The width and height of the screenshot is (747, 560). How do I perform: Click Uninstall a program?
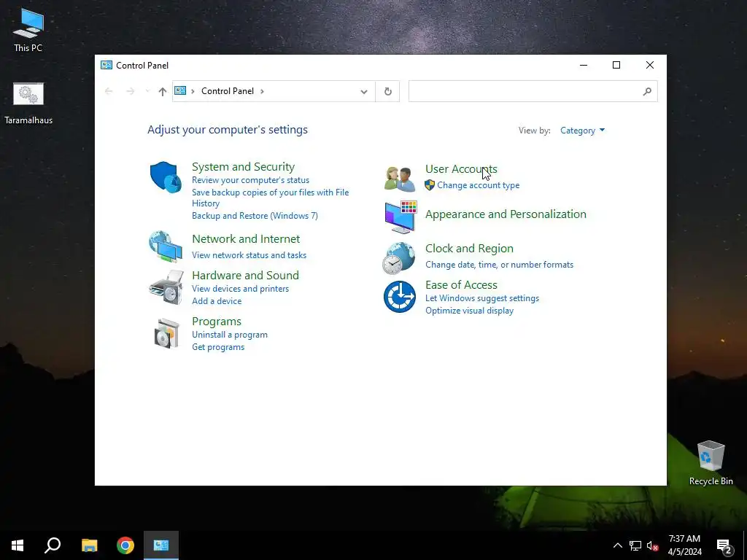(230, 335)
